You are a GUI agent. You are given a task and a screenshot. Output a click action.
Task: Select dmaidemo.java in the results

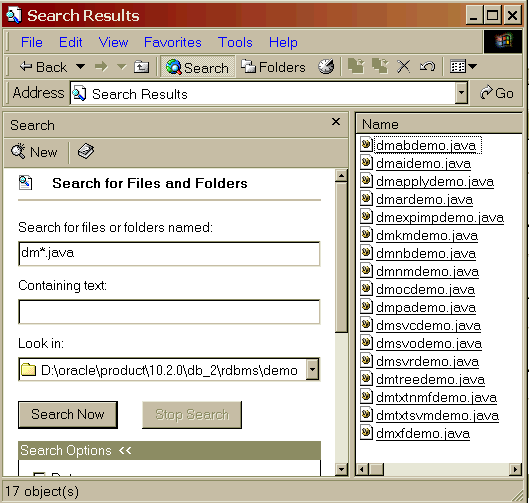(423, 164)
